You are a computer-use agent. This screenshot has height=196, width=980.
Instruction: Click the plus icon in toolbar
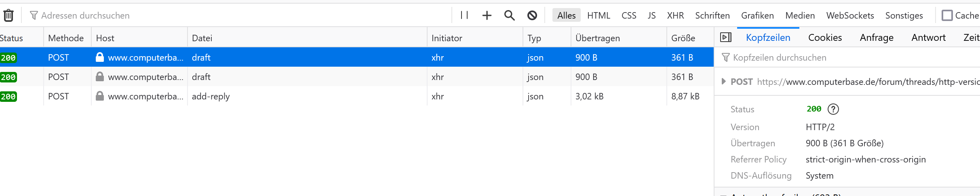tap(487, 15)
